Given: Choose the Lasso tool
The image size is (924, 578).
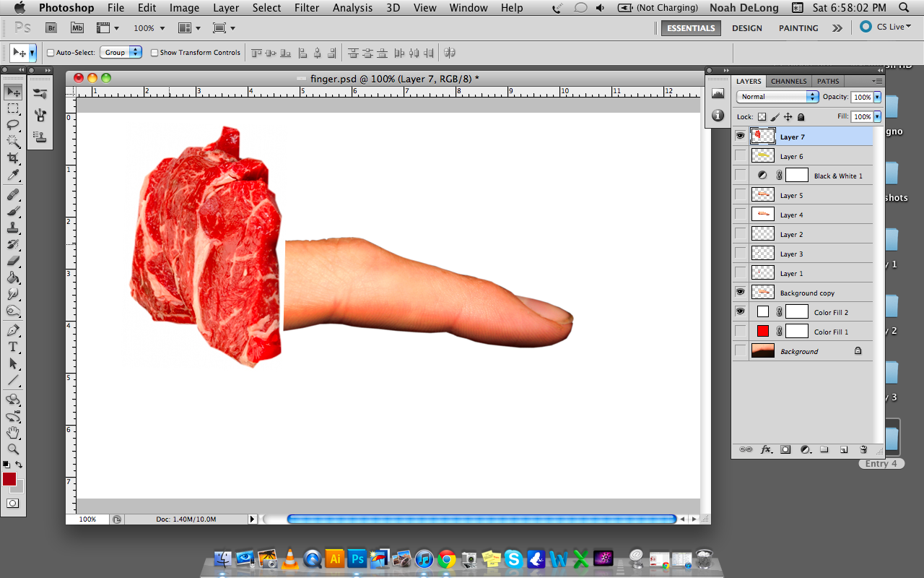Looking at the screenshot, I should 13,125.
